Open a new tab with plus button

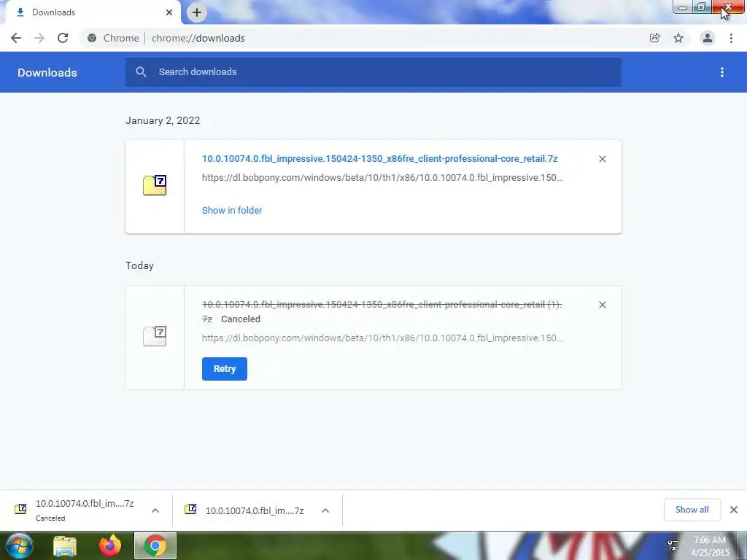197,12
